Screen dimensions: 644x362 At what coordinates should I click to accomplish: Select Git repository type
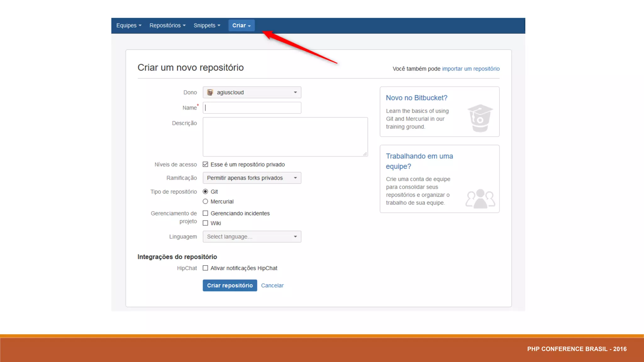[205, 192]
